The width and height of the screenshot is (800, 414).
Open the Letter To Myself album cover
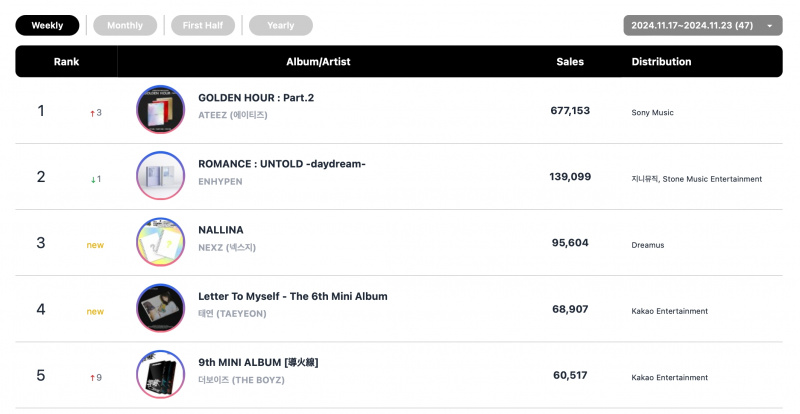161,308
